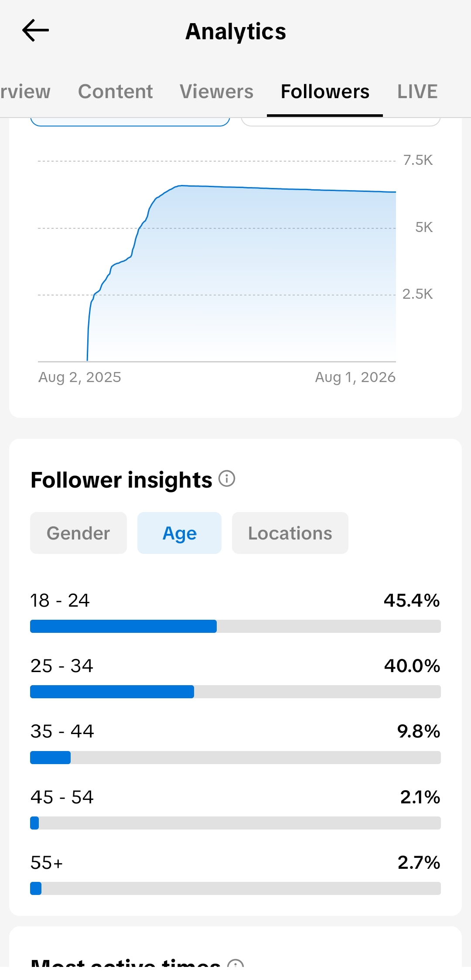Image resolution: width=471 pixels, height=980 pixels.
Task: Tap the Aug 1, 2026 end date label
Action: coord(355,377)
